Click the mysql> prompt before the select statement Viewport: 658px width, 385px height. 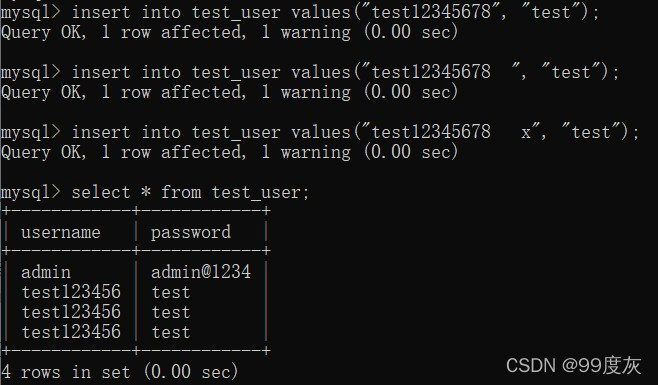click(x=31, y=193)
